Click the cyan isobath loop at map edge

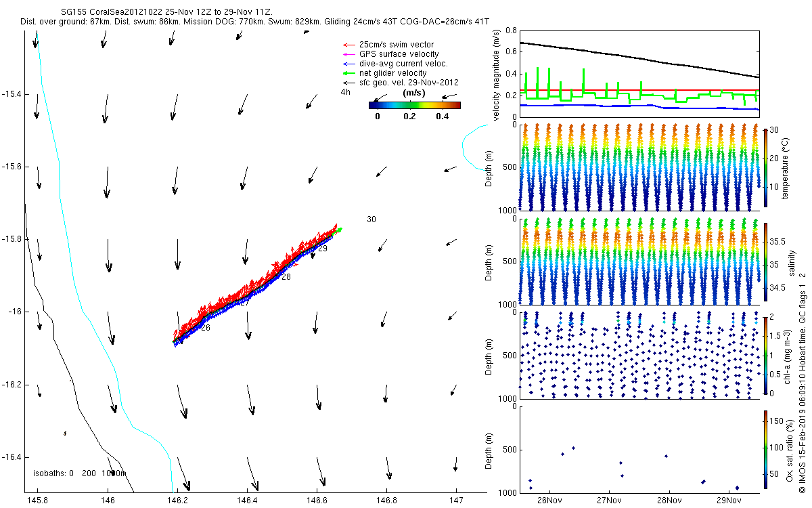(x=475, y=146)
